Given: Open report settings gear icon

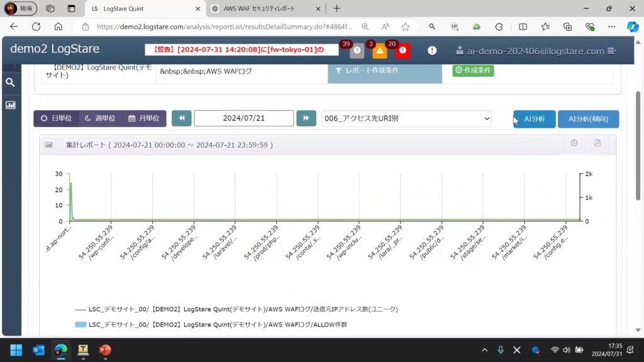Looking at the screenshot, I should 574,143.
